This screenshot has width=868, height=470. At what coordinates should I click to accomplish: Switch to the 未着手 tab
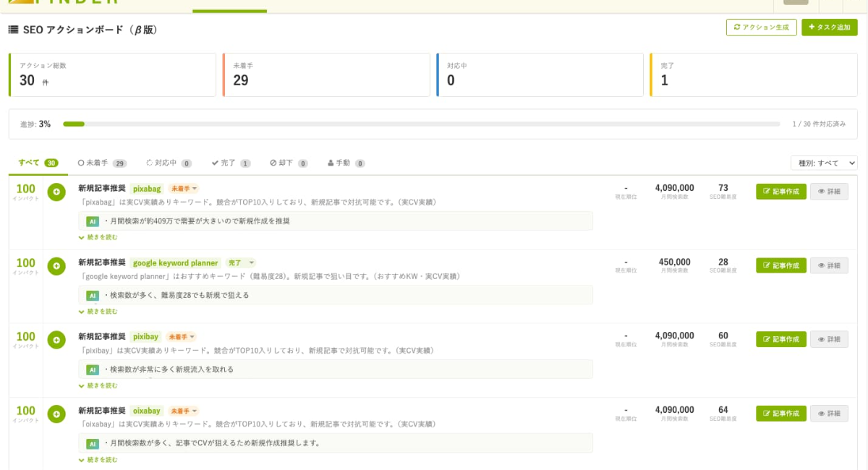click(101, 163)
